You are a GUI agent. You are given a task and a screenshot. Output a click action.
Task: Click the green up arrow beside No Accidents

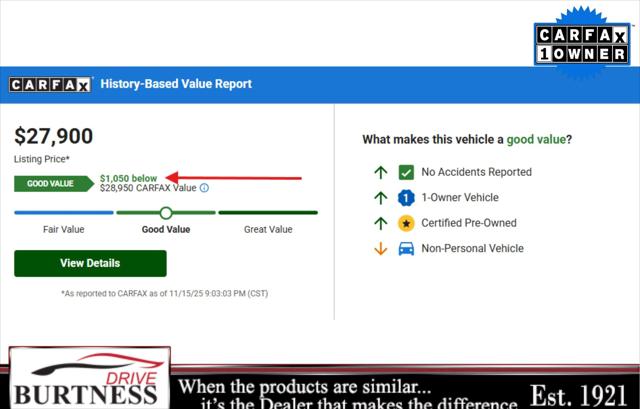click(x=380, y=172)
